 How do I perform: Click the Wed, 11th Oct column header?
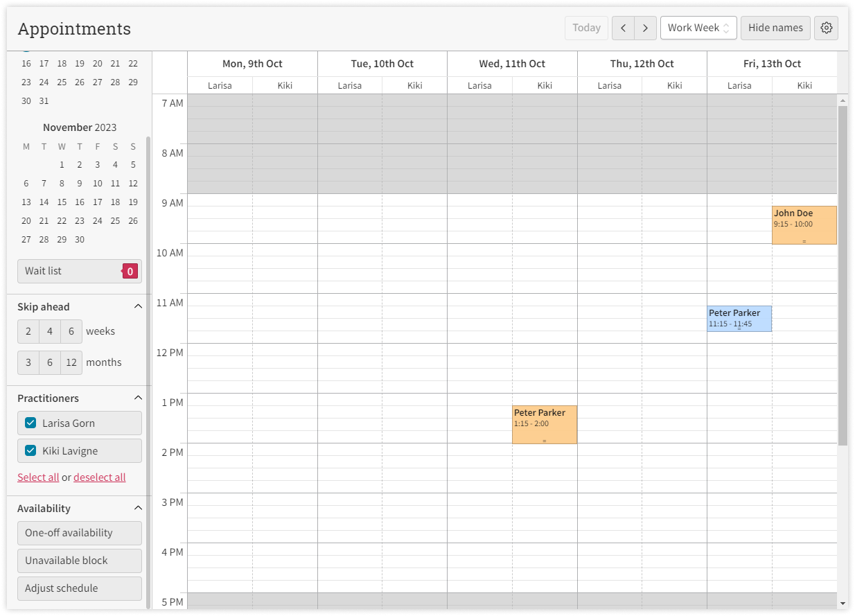coord(512,64)
